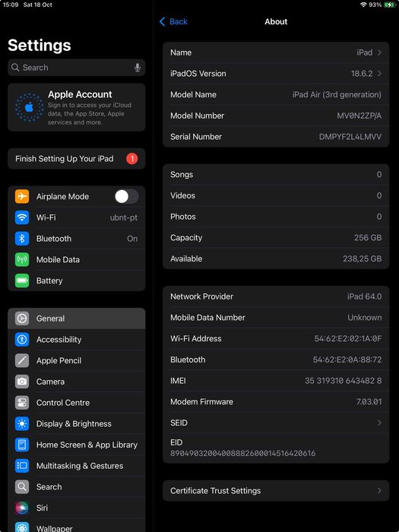Tap Available 238,25 GB value
Image resolution: width=399 pixels, height=532 pixels.
(362, 259)
